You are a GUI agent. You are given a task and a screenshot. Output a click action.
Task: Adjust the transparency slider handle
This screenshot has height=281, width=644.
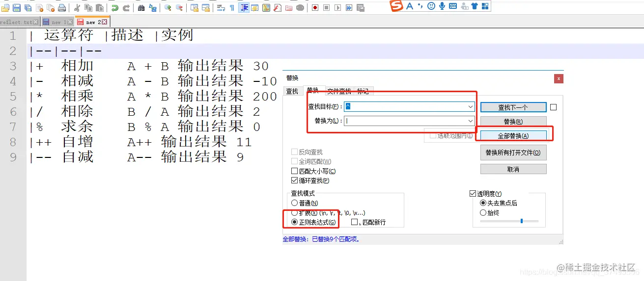(x=521, y=221)
